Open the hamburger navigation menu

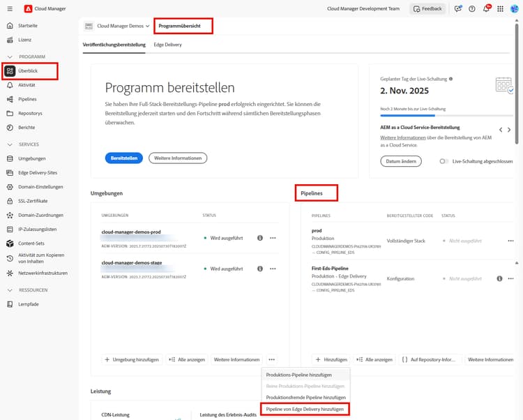point(10,8)
